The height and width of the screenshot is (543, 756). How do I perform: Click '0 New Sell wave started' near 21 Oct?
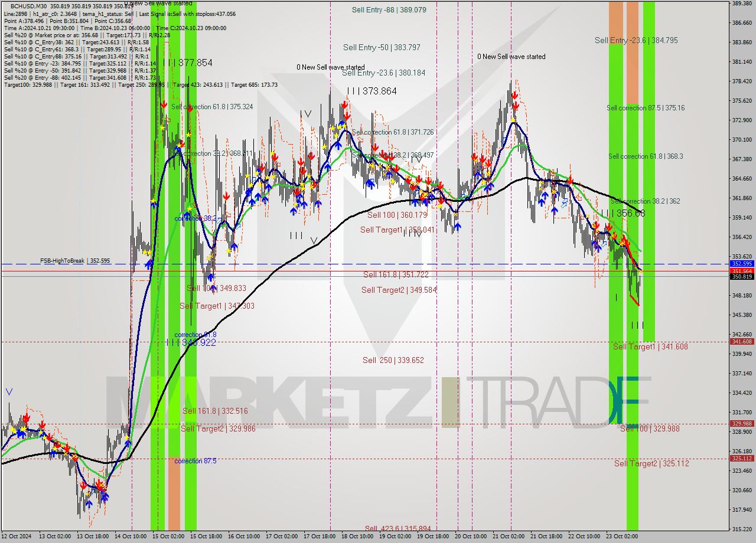[511, 57]
